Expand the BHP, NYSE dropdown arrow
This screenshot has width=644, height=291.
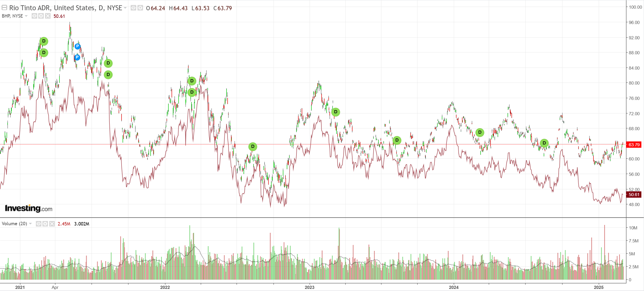[26, 16]
